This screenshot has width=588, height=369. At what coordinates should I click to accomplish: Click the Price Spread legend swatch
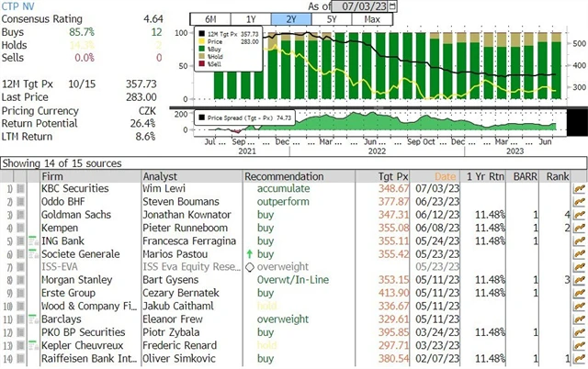click(x=201, y=117)
